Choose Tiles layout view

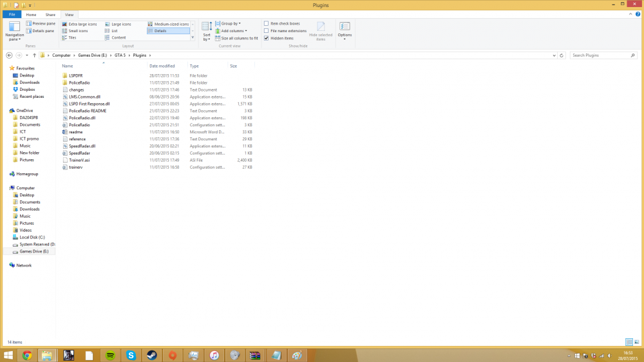[x=70, y=37]
